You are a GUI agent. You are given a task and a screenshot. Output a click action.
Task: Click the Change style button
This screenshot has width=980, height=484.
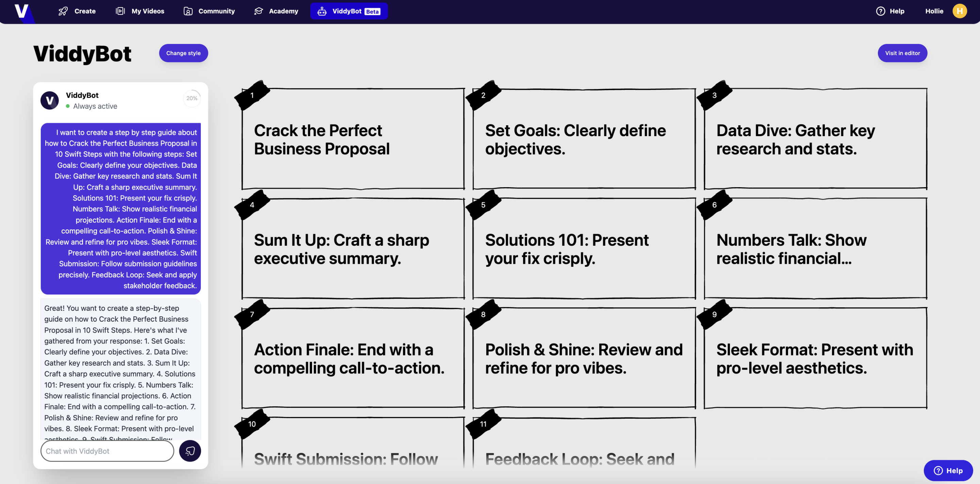[183, 53]
